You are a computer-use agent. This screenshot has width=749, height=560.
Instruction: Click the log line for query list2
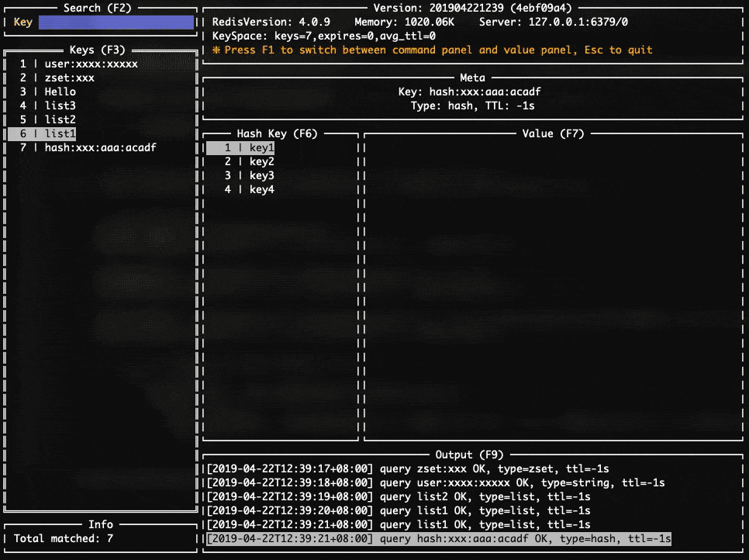[x=399, y=497]
